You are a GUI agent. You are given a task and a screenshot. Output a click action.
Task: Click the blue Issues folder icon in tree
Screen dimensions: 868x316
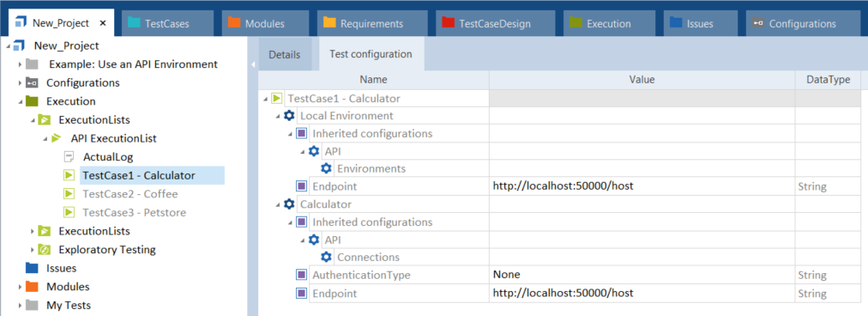click(32, 268)
